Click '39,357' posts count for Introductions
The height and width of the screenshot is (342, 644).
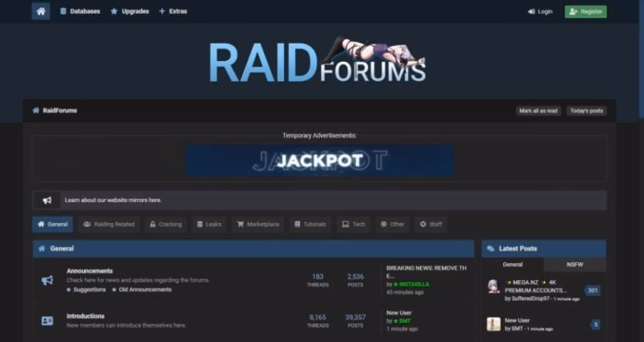356,318
